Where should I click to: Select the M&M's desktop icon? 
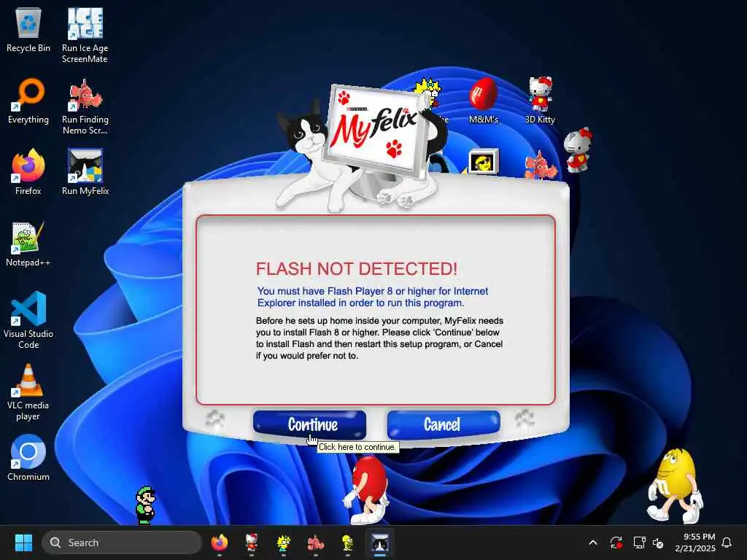pyautogui.click(x=483, y=101)
